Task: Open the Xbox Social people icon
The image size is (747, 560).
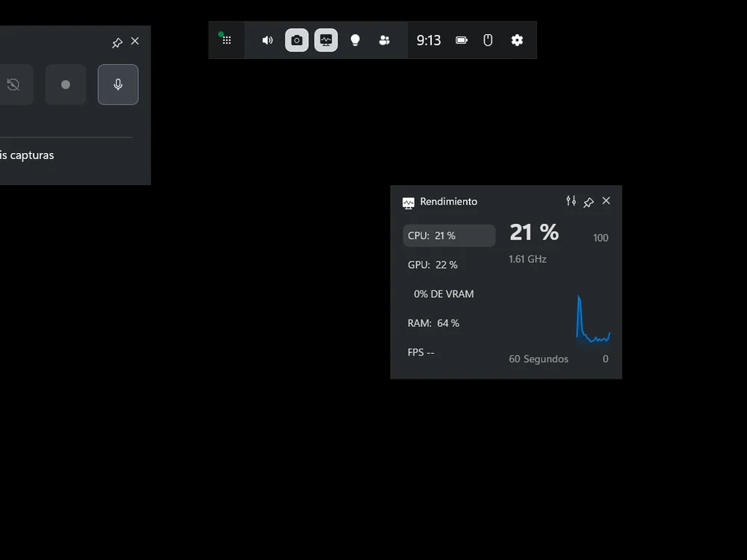Action: [x=384, y=40]
